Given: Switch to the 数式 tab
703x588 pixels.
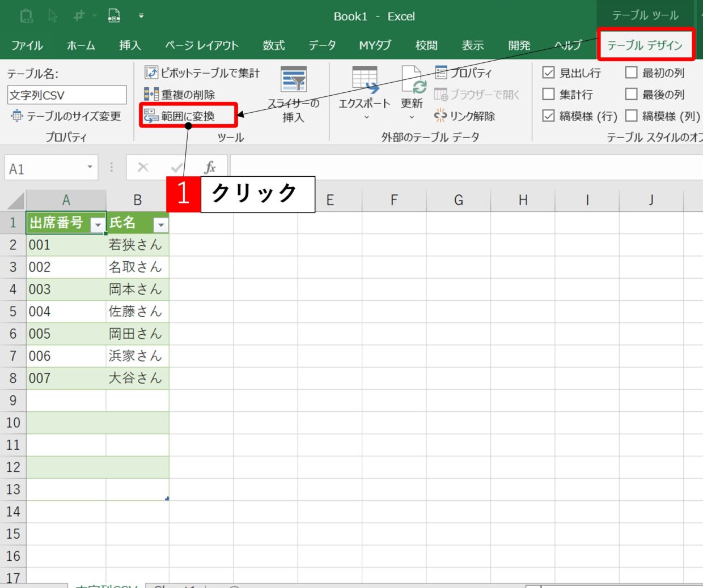Looking at the screenshot, I should coord(274,45).
